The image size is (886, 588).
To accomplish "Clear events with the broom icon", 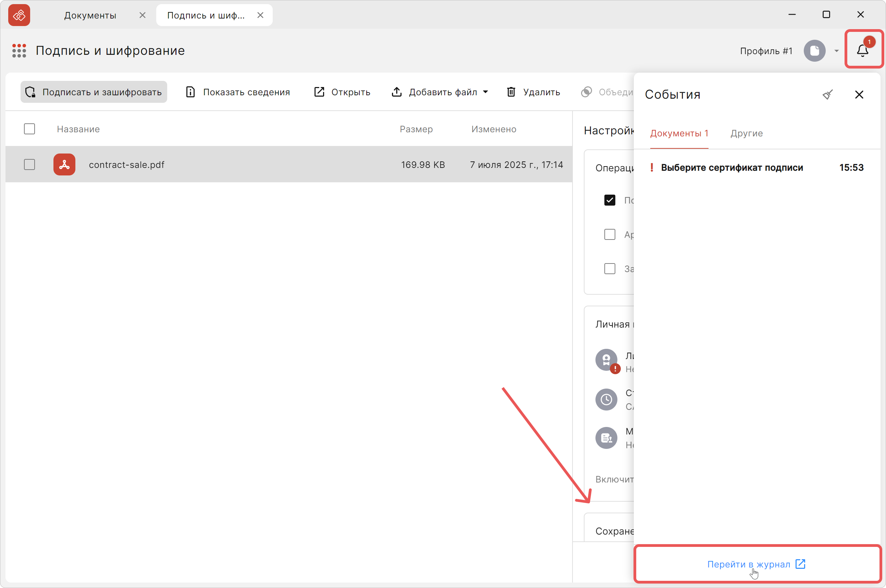I will tap(827, 95).
